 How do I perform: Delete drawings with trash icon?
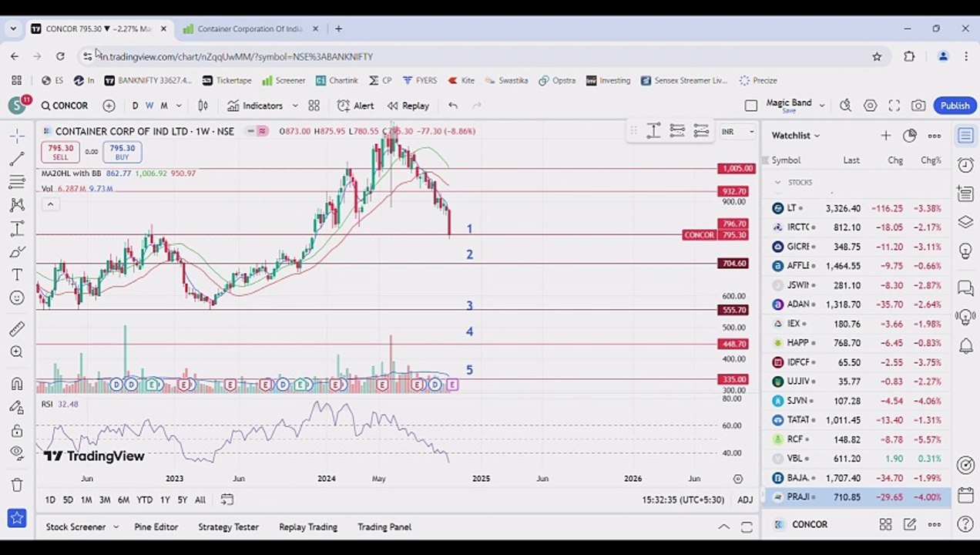[17, 485]
